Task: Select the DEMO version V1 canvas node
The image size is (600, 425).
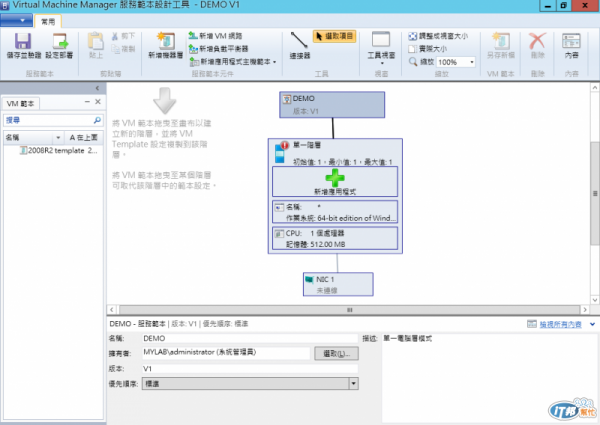Action: [x=332, y=104]
